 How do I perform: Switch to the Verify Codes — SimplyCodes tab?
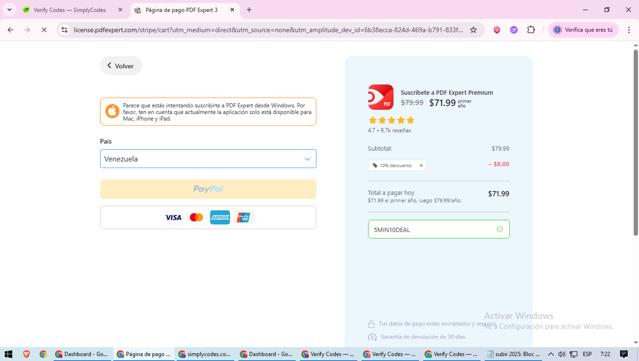(69, 10)
